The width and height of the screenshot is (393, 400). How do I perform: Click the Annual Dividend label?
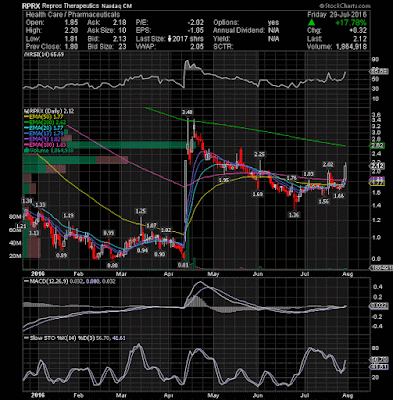coord(239,31)
